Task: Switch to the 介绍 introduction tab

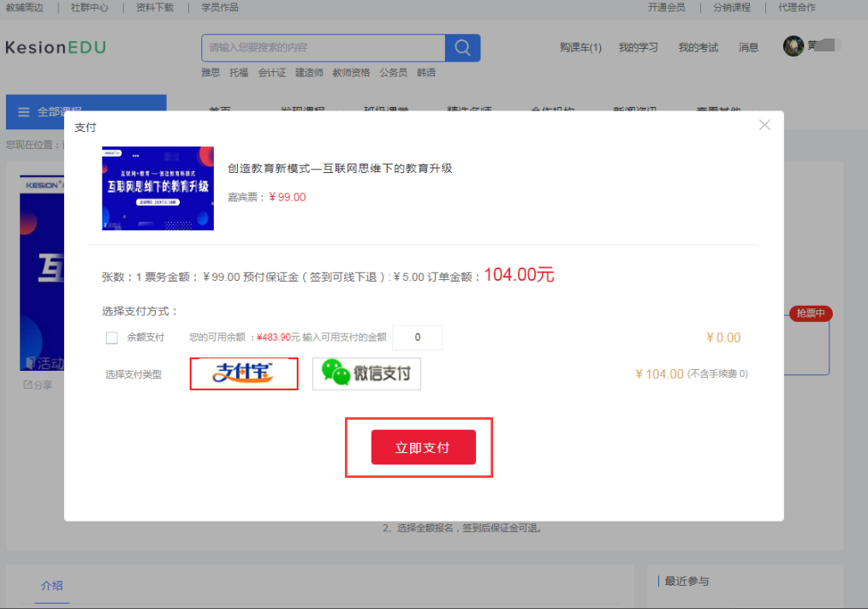Action: 52,586
